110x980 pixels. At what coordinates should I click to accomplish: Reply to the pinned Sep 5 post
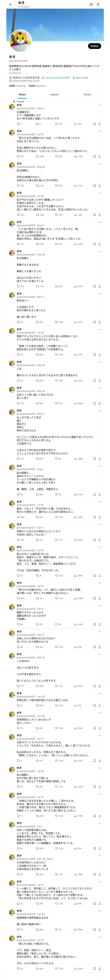coord(18,124)
